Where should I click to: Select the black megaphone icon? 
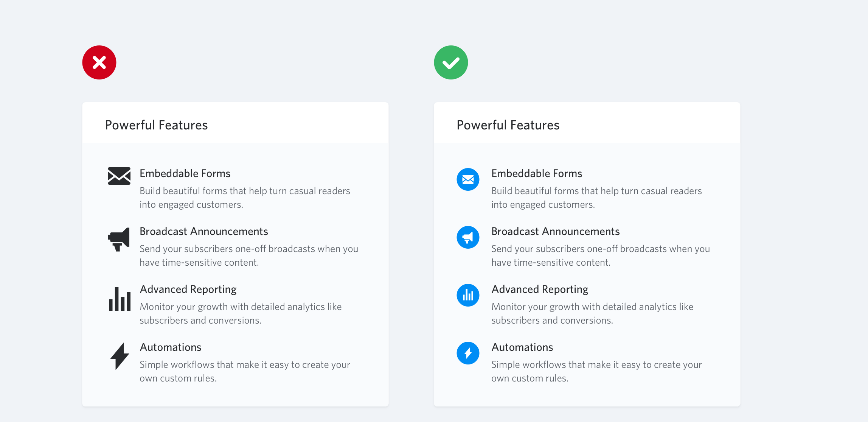click(x=119, y=239)
